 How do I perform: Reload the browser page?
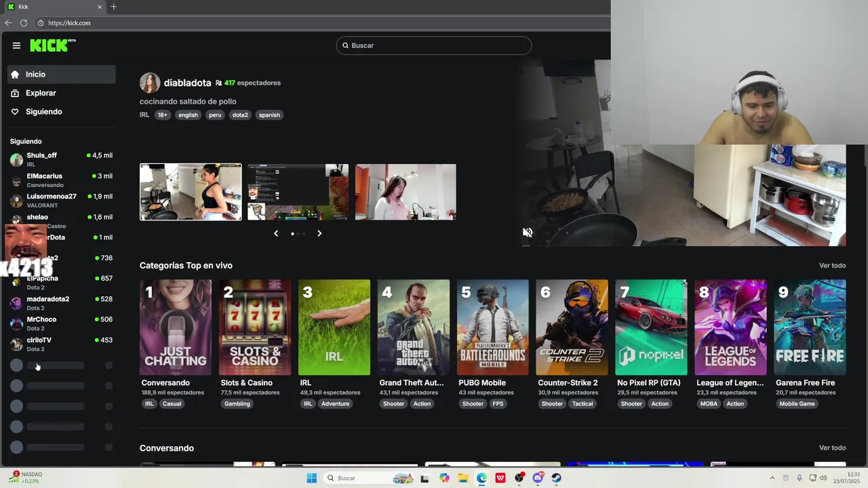pos(24,23)
